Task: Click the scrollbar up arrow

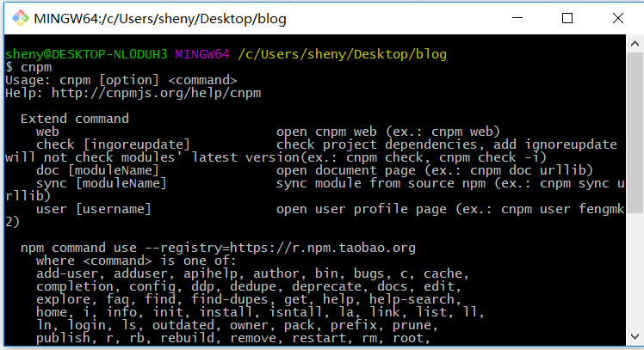Action: point(635,44)
